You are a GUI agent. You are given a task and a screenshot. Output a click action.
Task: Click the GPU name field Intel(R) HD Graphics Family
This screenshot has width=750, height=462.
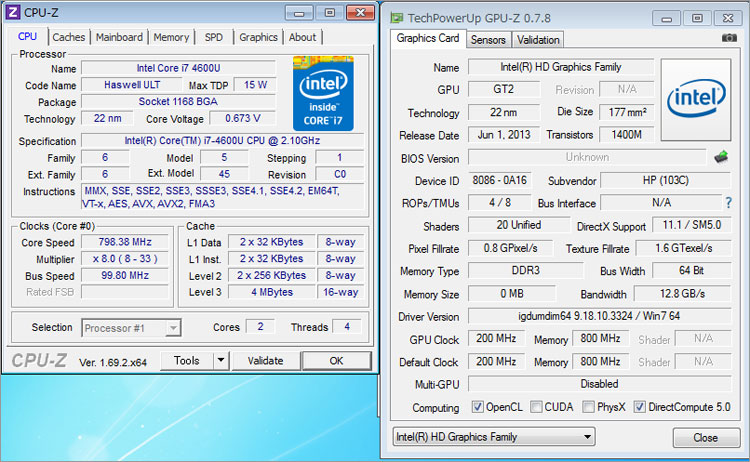561,67
